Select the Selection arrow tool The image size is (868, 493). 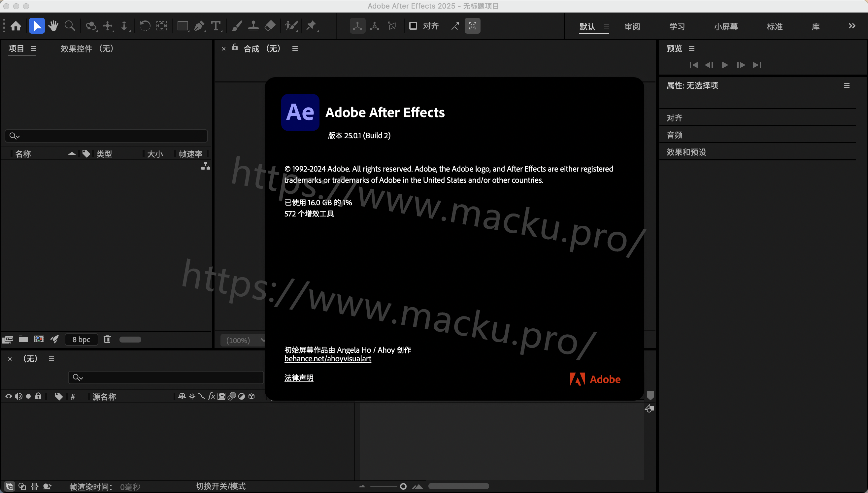37,26
